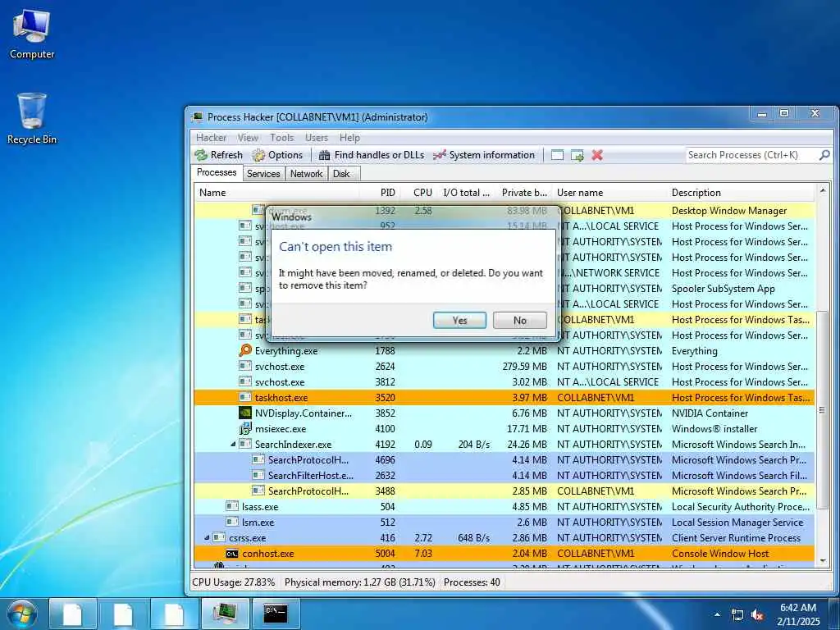
Task: Focus the Search Processes field
Action: click(751, 155)
